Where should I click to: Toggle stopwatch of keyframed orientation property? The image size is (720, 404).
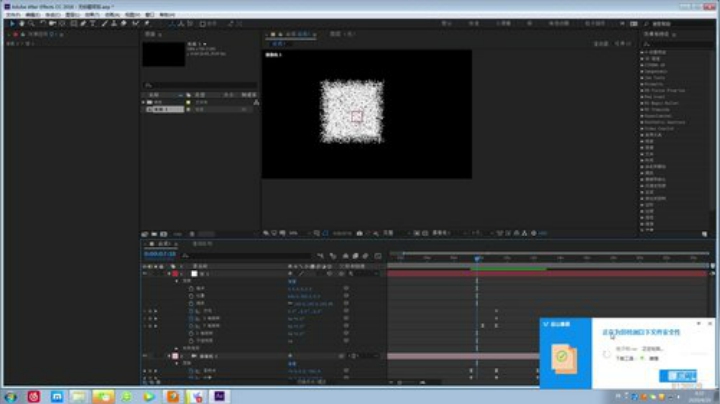pos(191,311)
